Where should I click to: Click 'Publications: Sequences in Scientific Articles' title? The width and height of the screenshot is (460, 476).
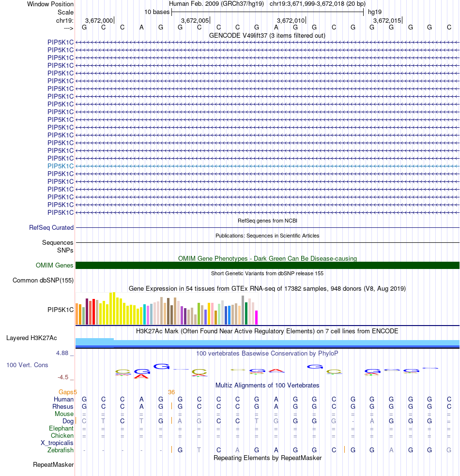point(267,236)
